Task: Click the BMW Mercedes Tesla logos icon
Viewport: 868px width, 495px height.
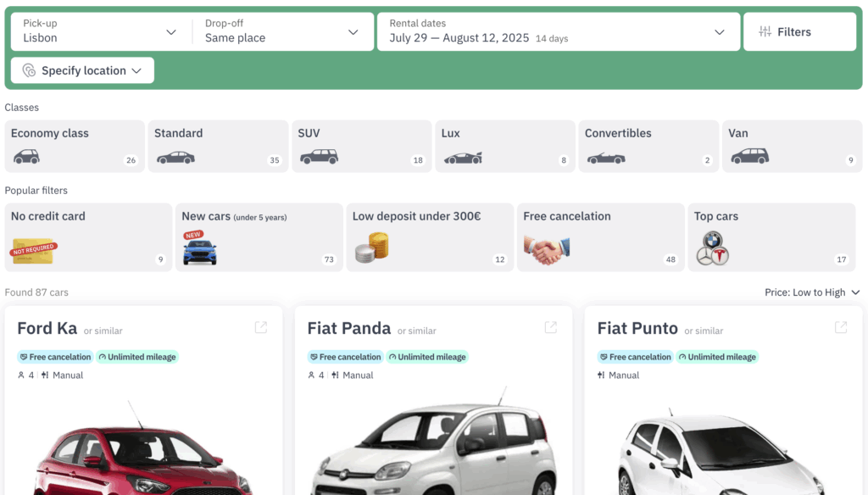Action: pyautogui.click(x=713, y=248)
